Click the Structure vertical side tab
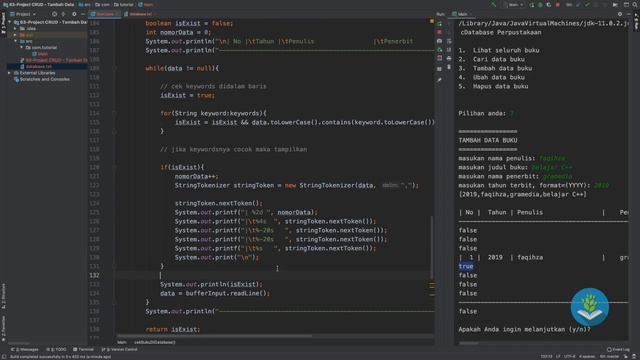640x360 pixels. click(x=3, y=296)
